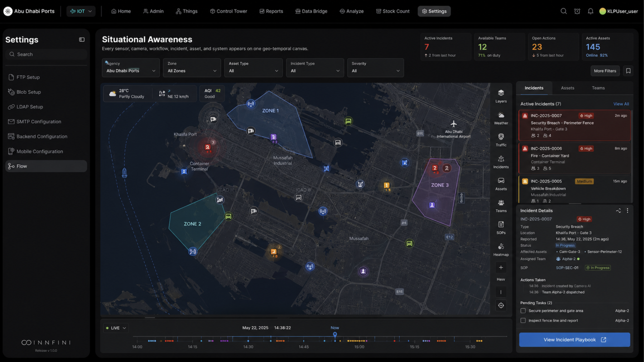Open the Incident Type dropdown
This screenshot has height=362, width=644.
[x=315, y=67]
